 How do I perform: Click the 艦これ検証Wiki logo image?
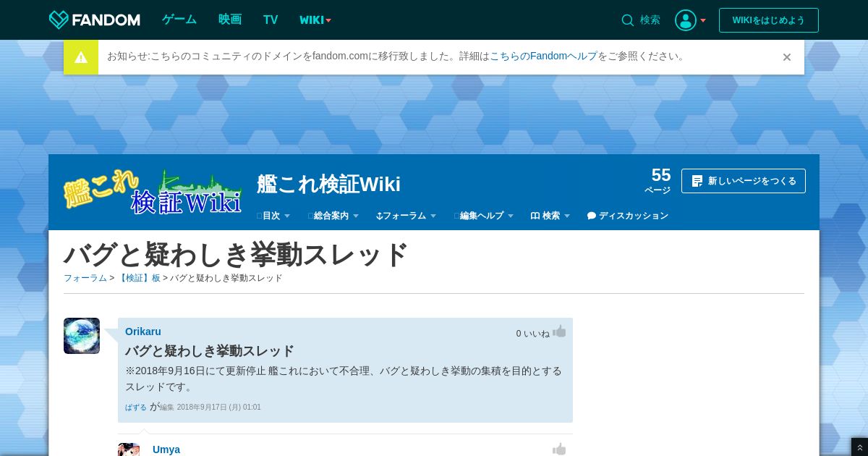pyautogui.click(x=153, y=192)
